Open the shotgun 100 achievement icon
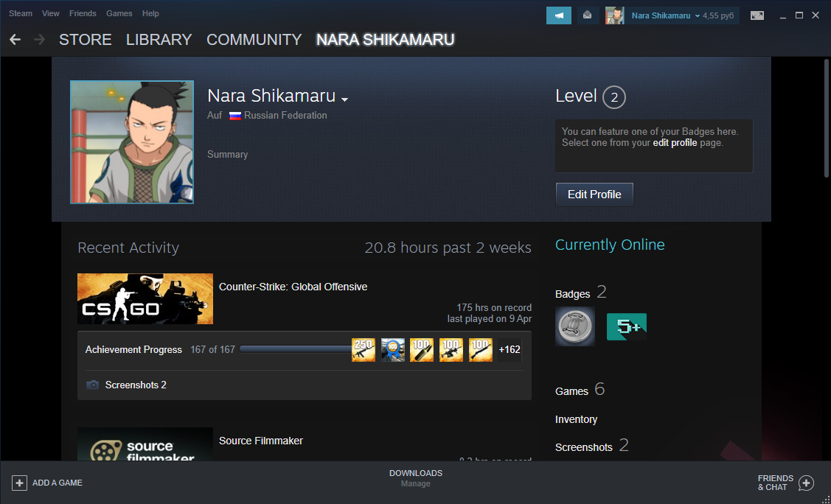Image resolution: width=831 pixels, height=504 pixels. [481, 350]
